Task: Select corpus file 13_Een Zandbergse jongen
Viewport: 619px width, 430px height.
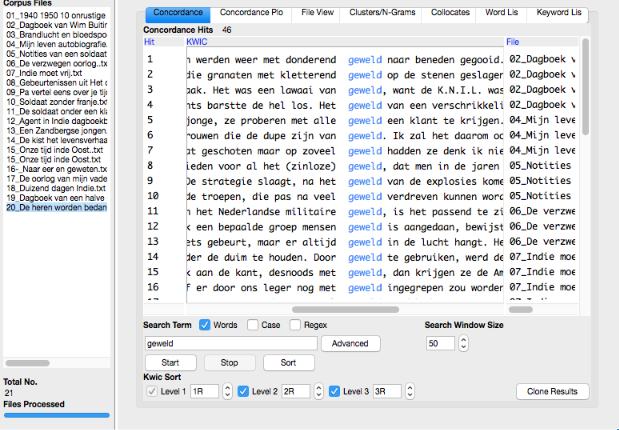Action: click(x=56, y=131)
